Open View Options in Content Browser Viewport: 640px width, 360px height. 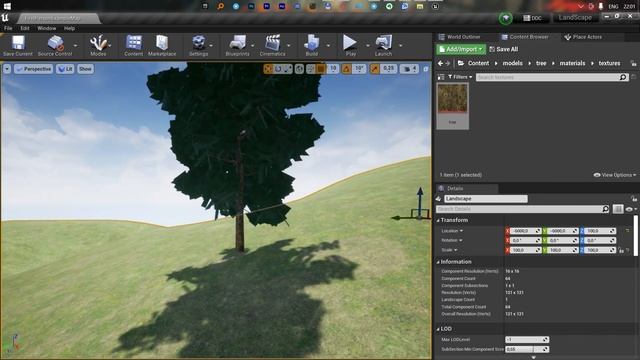click(x=614, y=175)
